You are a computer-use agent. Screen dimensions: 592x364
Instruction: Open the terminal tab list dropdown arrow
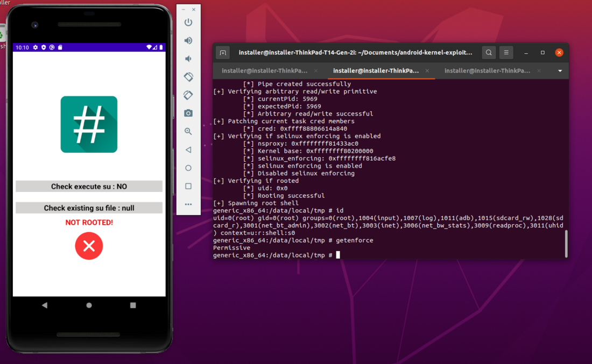coord(560,71)
